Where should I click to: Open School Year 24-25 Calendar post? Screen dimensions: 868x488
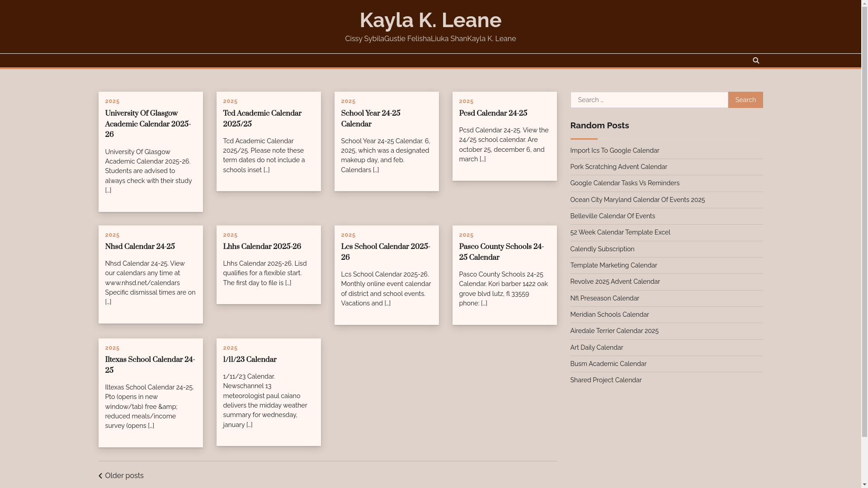[370, 119]
